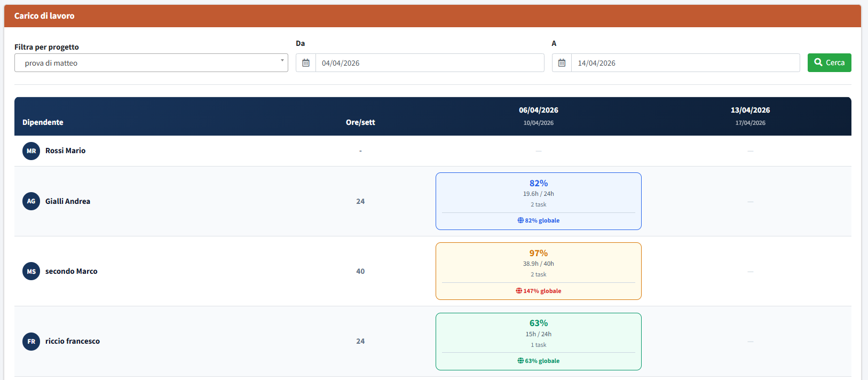The image size is (868, 380).
Task: Select the Rossi Mario employee name
Action: tap(65, 151)
